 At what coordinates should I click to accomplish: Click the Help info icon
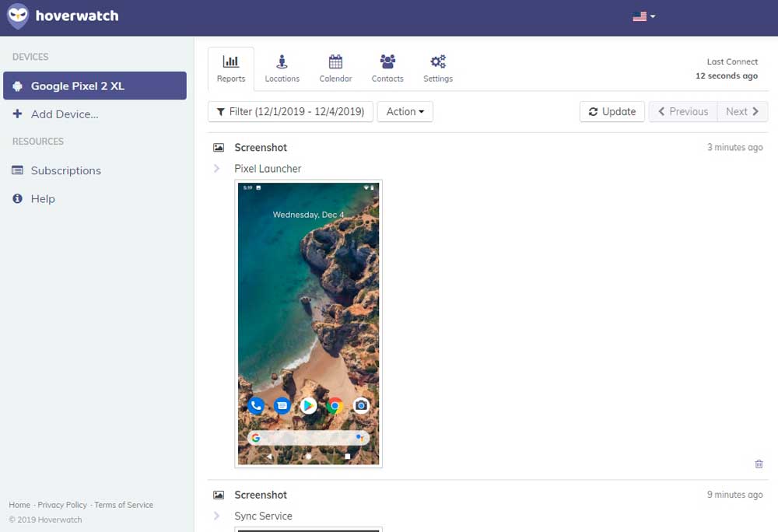click(17, 199)
